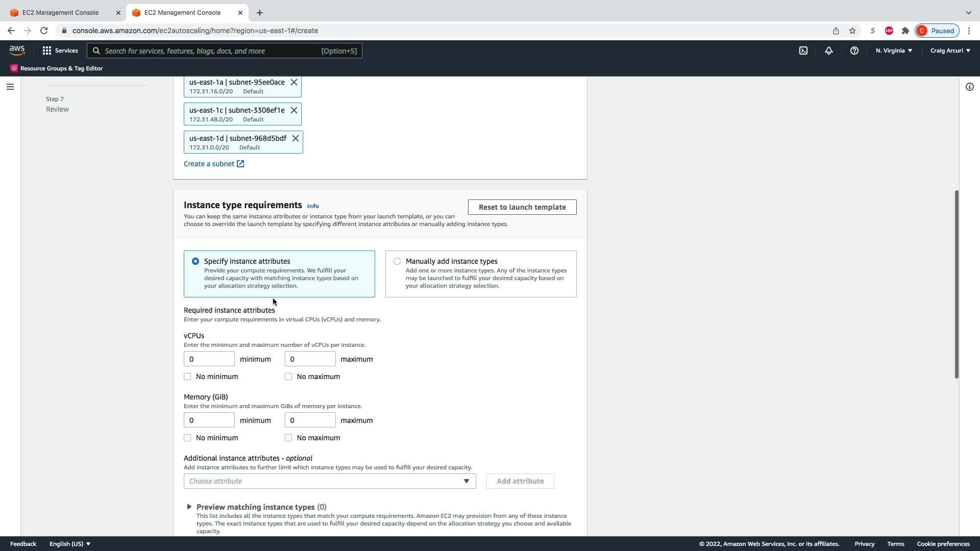
Task: Open the support help icon
Action: (854, 51)
